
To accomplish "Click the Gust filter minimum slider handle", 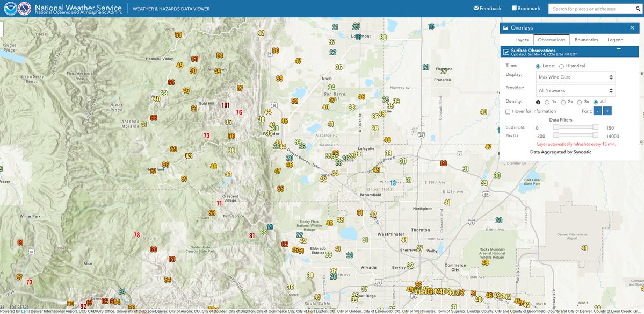I will point(556,127).
